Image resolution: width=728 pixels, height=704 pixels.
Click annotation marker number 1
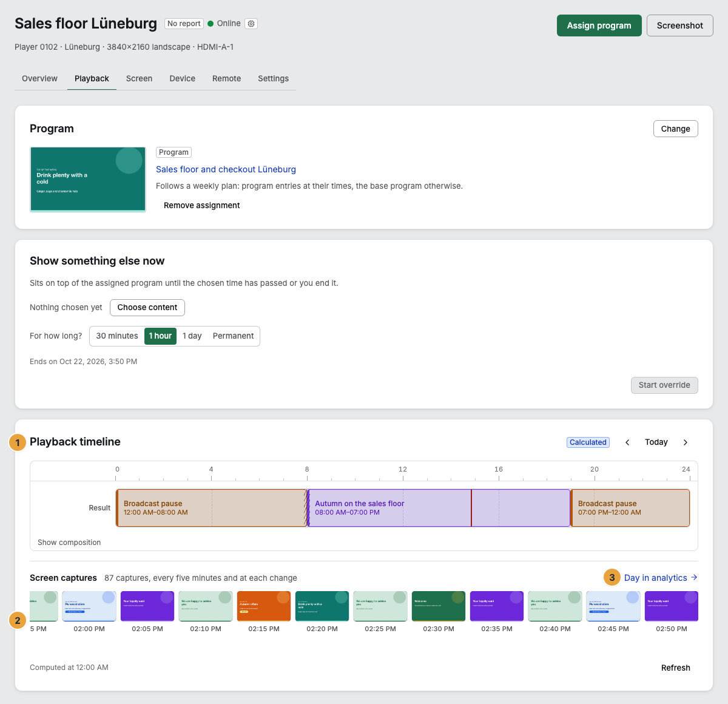[18, 442]
